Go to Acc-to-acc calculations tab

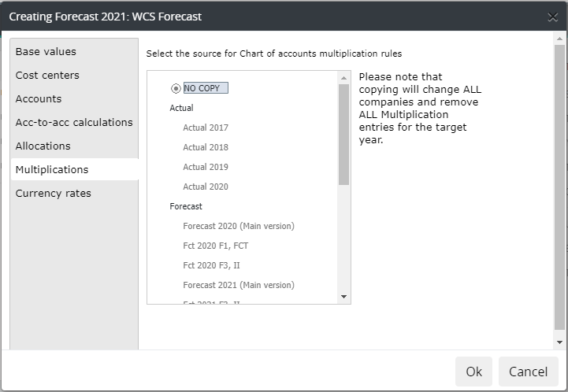[x=74, y=122]
